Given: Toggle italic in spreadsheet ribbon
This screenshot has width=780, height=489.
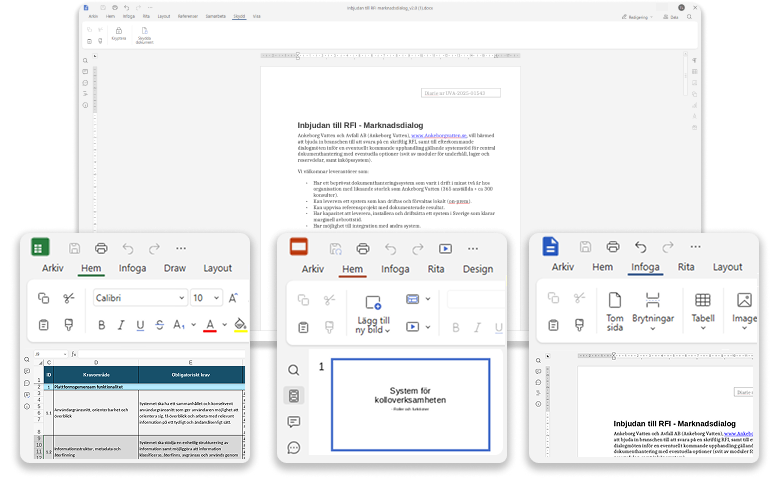Looking at the screenshot, I should (121, 325).
